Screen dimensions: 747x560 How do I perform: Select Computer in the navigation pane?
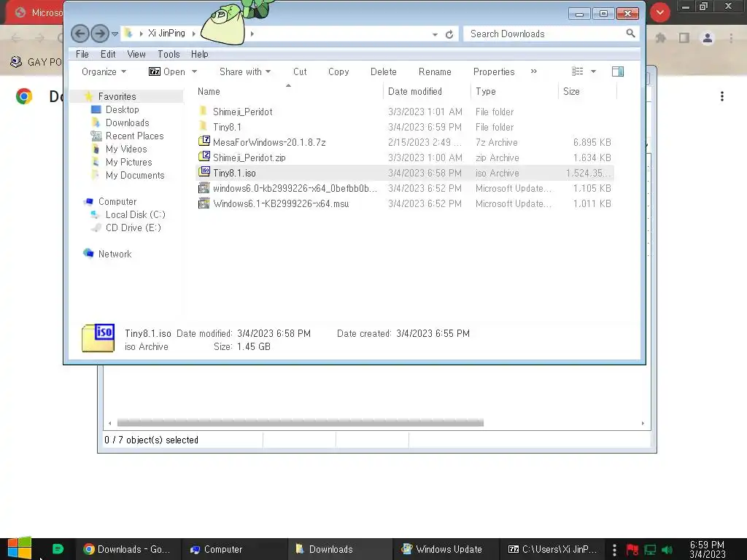117,201
